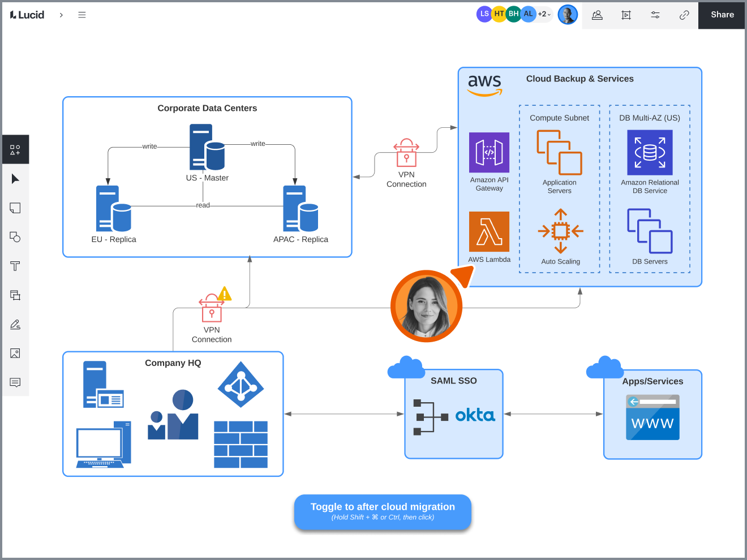Image resolution: width=747 pixels, height=560 pixels.
Task: Click the VPN warning triangle icon
Action: pos(225,293)
